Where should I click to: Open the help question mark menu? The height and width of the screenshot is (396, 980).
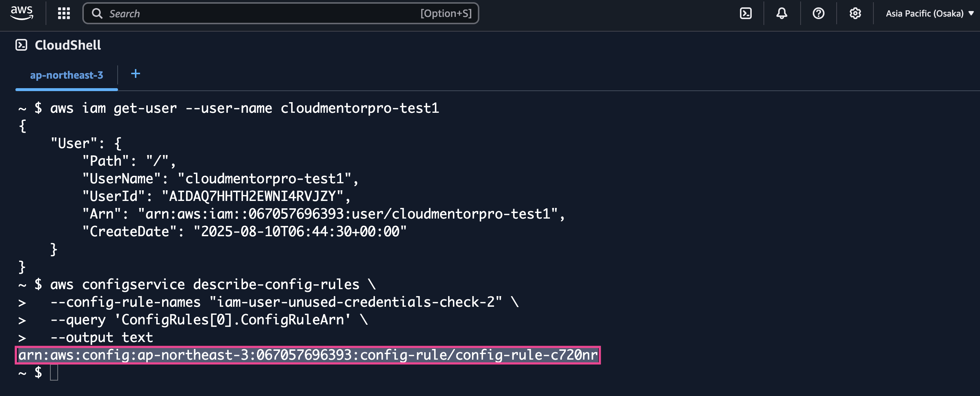[x=818, y=13]
